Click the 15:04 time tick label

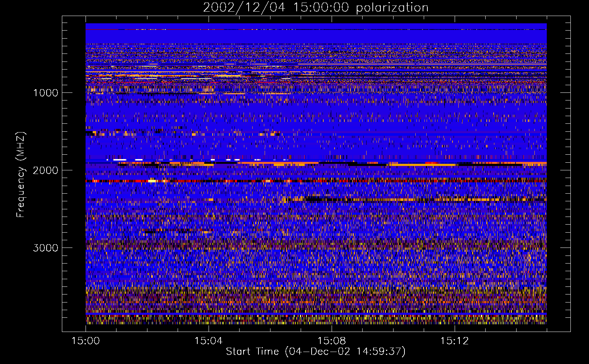point(209,341)
